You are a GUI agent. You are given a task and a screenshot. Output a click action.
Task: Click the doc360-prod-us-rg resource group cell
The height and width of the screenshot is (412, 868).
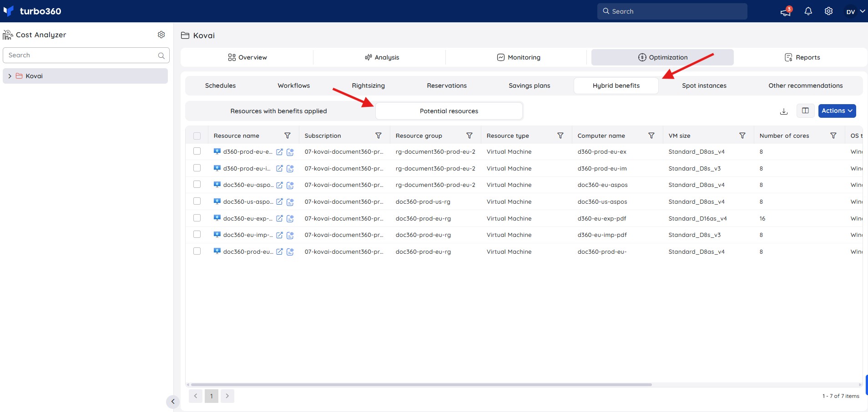pos(423,202)
